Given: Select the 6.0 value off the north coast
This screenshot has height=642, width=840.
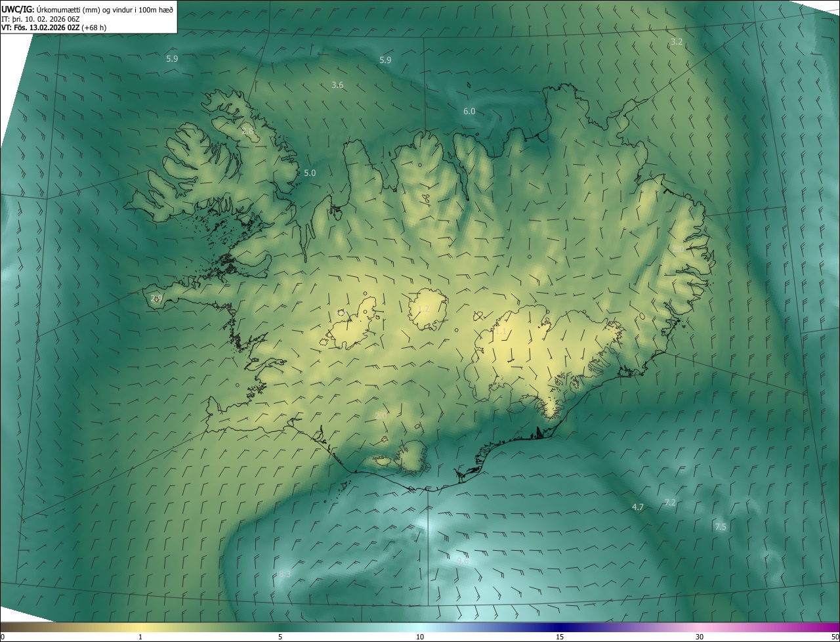Looking at the screenshot, I should point(469,111).
